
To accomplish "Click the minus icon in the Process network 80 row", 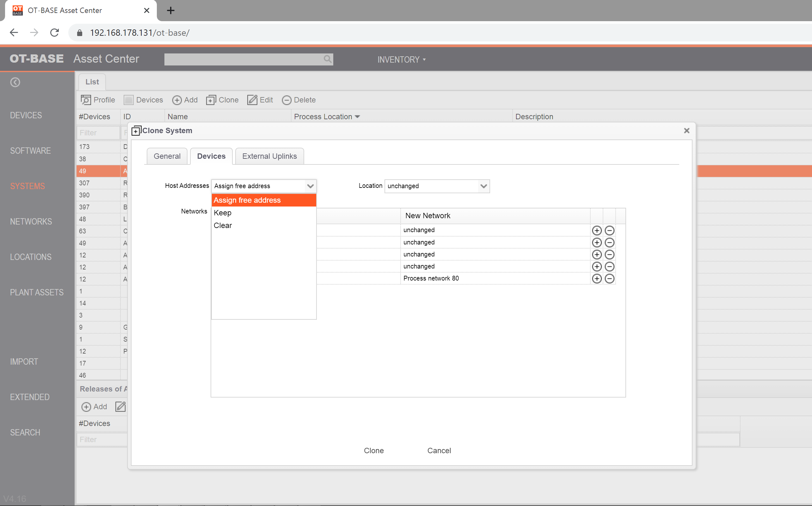I will coord(609,278).
